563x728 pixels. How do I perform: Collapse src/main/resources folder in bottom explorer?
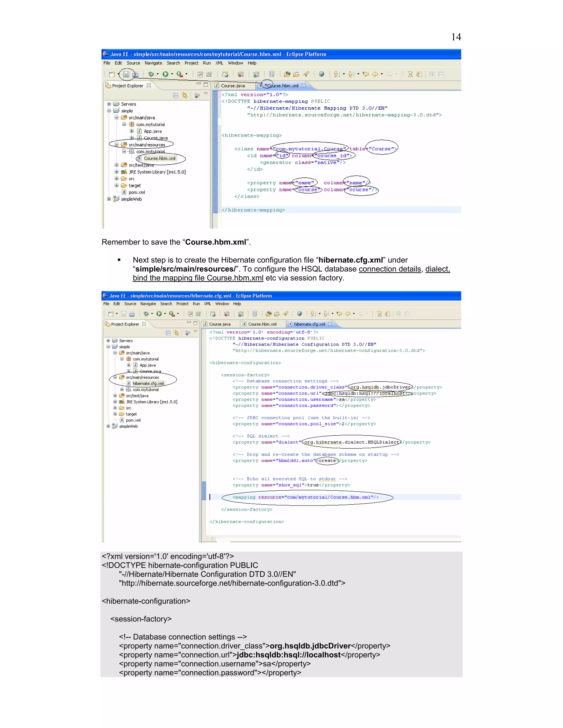(115, 377)
